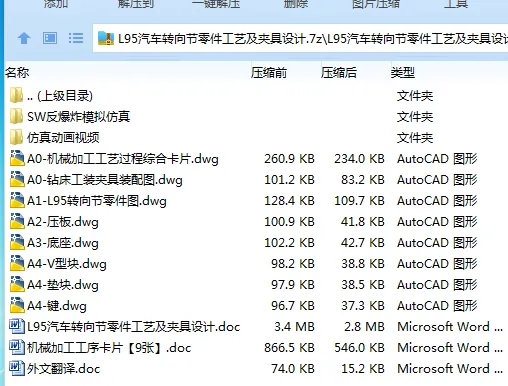Switch to icon view layout button
The height and width of the screenshot is (386, 508).
pos(50,38)
